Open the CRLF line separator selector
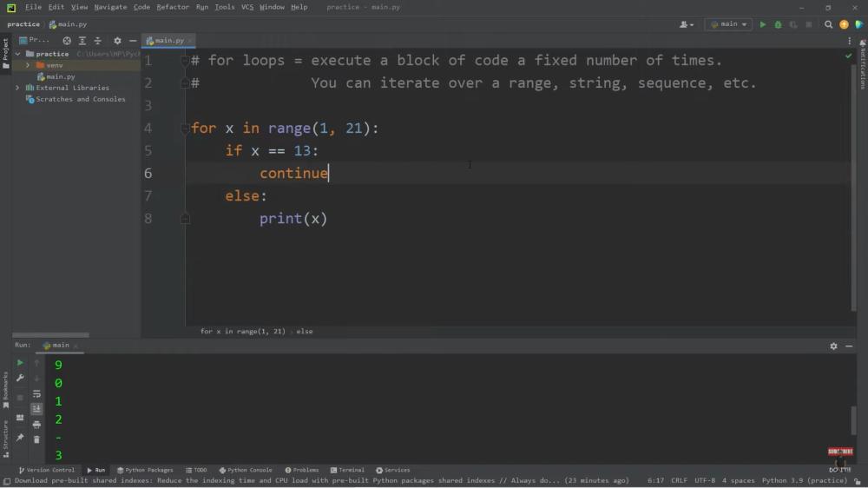868x488 pixels. [680, 481]
